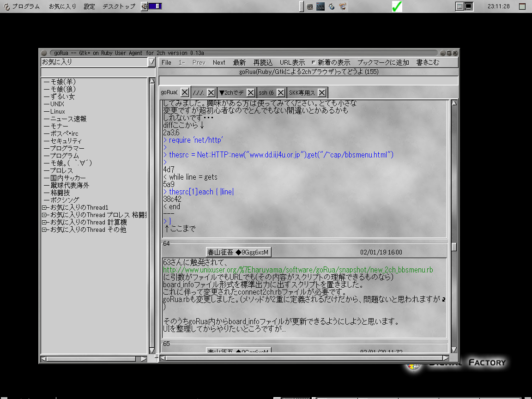
Task: Click the 1- button in toolbar
Action: coord(182,62)
